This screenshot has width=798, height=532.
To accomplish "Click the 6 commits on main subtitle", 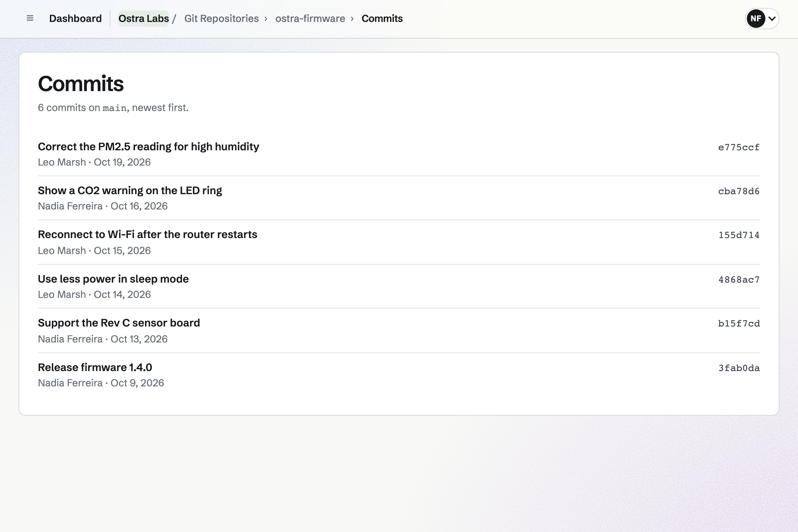I will pyautogui.click(x=113, y=107).
